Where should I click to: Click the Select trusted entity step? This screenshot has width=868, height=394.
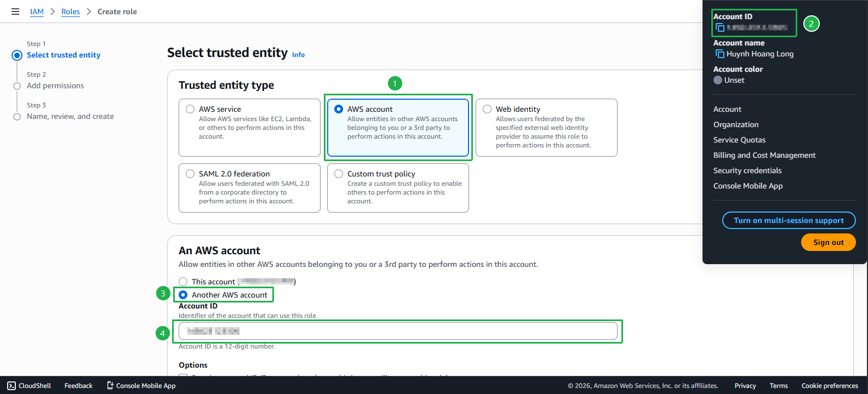pyautogui.click(x=64, y=55)
